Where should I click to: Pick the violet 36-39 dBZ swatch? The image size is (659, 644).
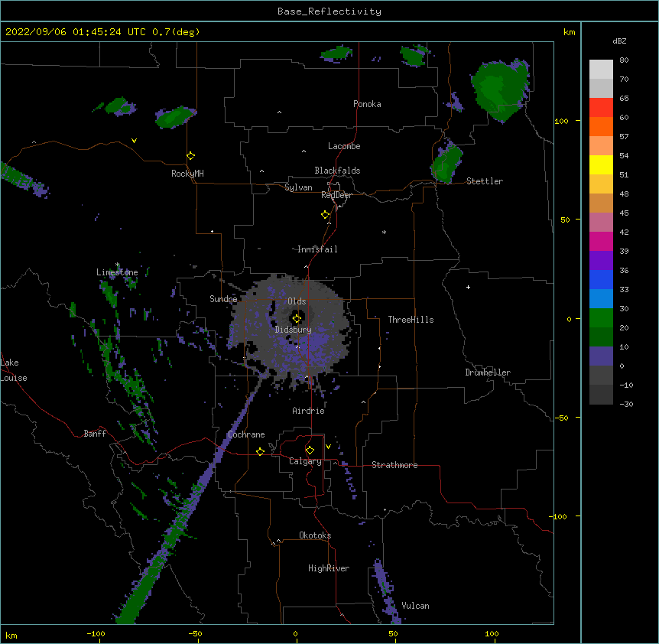(601, 260)
